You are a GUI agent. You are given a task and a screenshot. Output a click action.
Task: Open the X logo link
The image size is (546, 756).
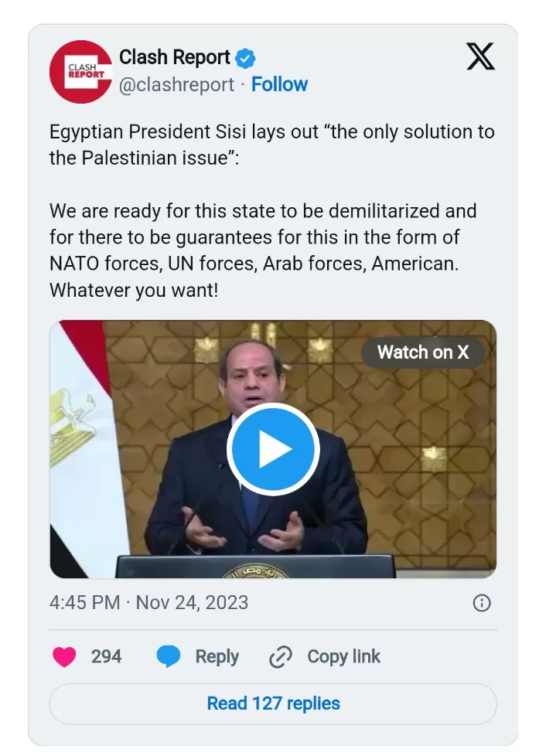[x=481, y=56]
